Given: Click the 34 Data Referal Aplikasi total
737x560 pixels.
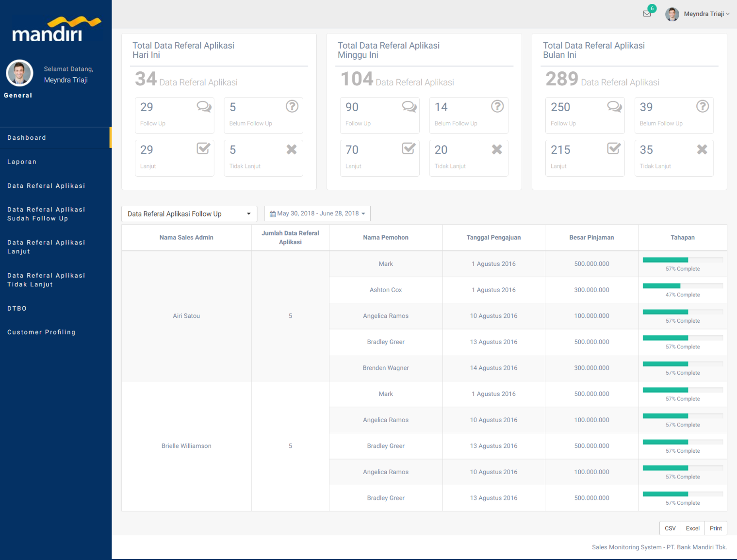Looking at the screenshot, I should click(186, 79).
